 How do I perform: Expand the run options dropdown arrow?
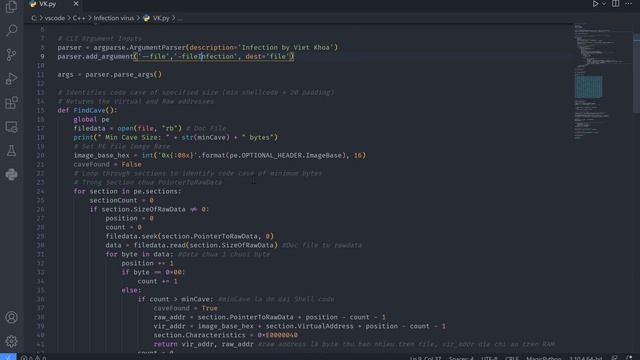click(604, 4)
